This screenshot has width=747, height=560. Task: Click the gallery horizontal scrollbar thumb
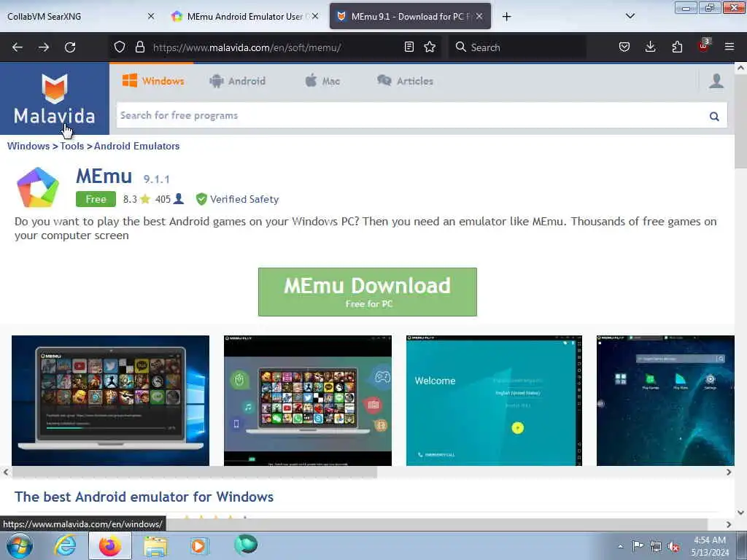tap(194, 472)
